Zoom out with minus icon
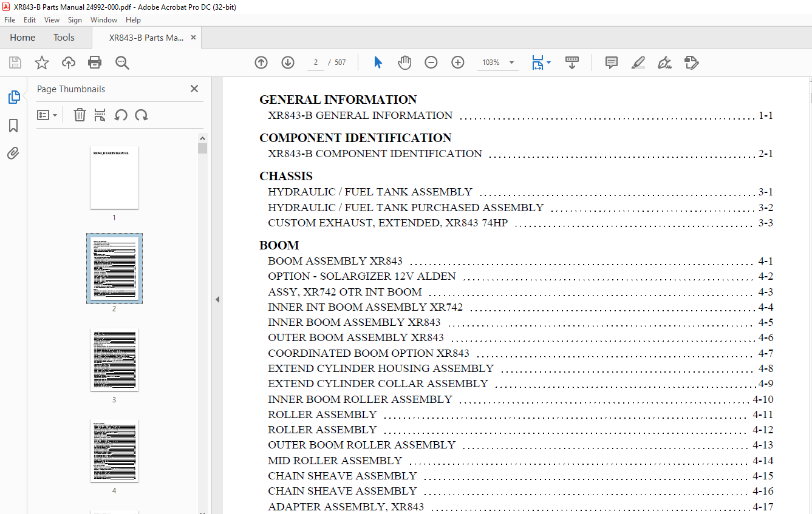Image resolution: width=812 pixels, height=514 pixels. pos(431,63)
